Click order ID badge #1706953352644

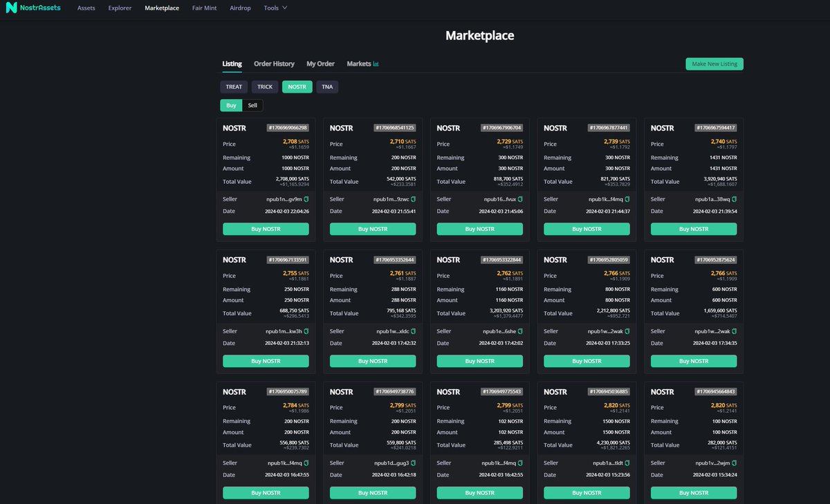pyautogui.click(x=395, y=260)
